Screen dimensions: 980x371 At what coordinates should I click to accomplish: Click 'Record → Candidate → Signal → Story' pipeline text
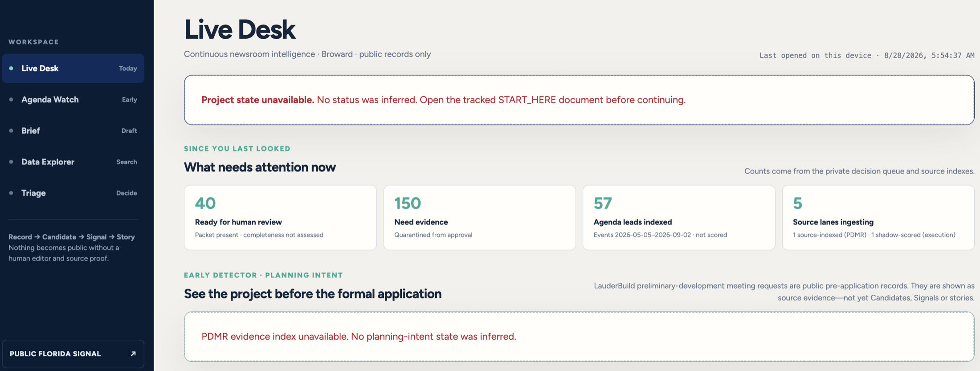point(72,237)
